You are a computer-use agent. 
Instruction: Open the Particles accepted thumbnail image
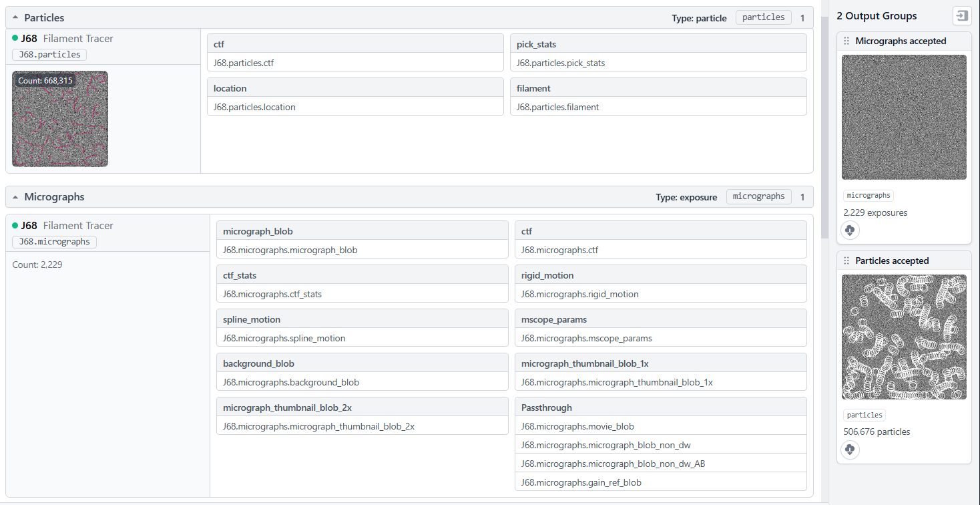click(x=904, y=337)
